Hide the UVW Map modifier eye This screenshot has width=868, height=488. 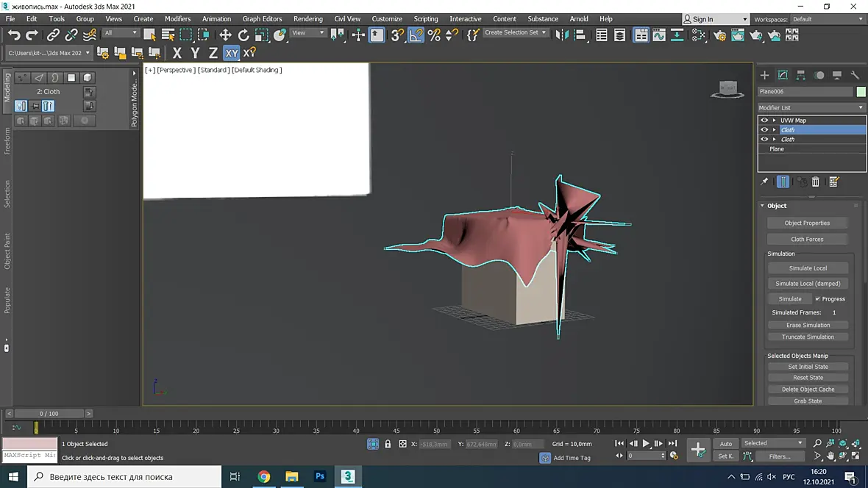pyautogui.click(x=764, y=120)
